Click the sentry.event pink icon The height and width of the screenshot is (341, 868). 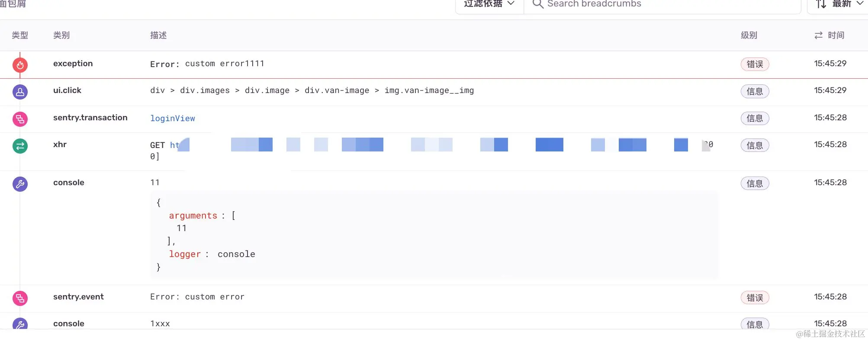pos(20,298)
